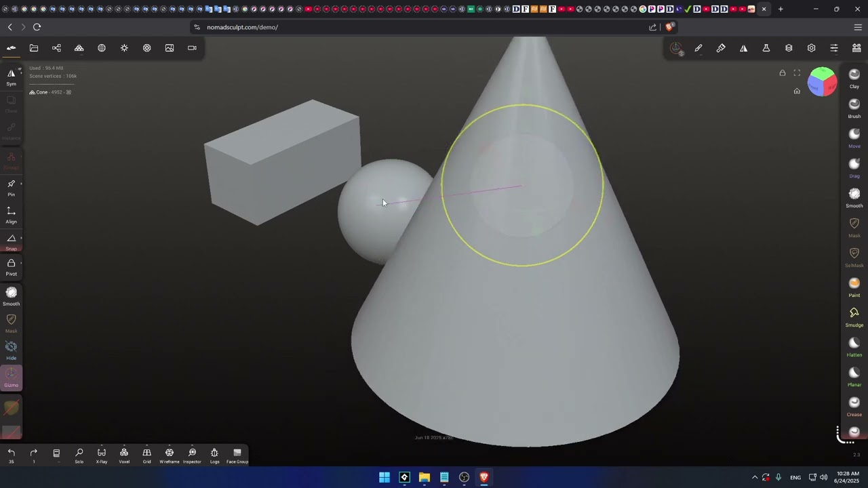
Task: Toggle the camera lock icon
Action: pyautogui.click(x=782, y=73)
